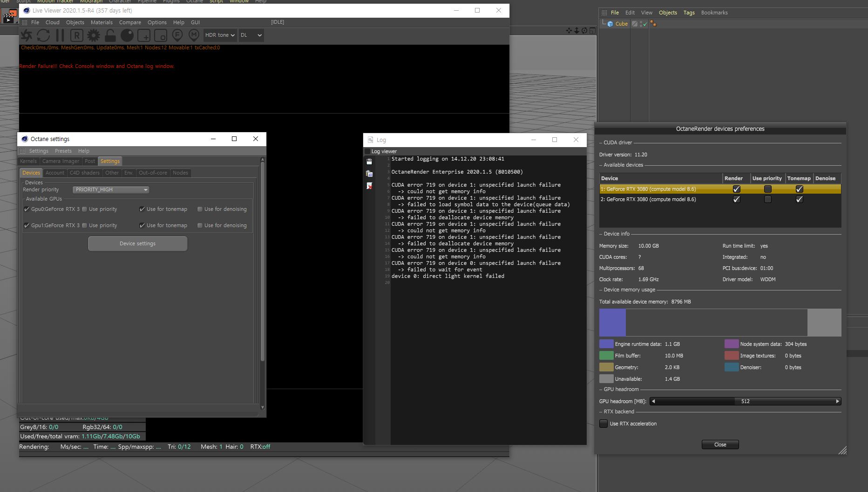Click the viewport rotate camera icon
The width and height of the screenshot is (868, 492).
(584, 31)
